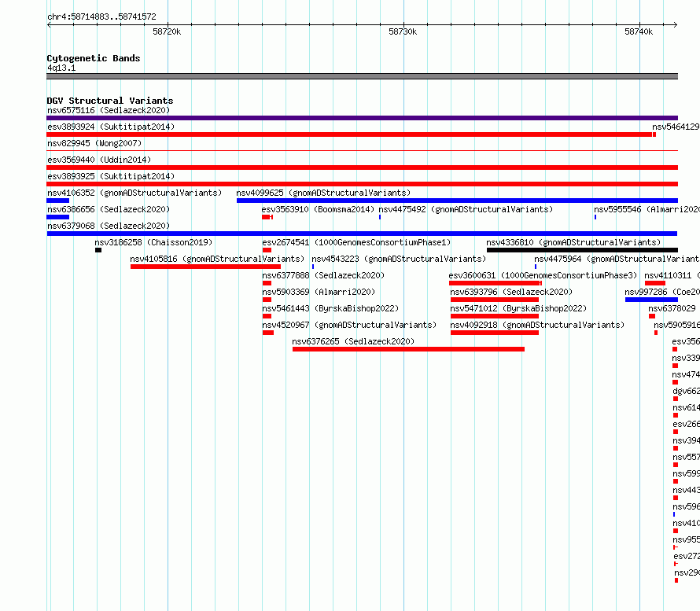700x611 pixels.
Task: Open nsv6376265 (Sedlazeck2020) variant label
Action: [353, 341]
